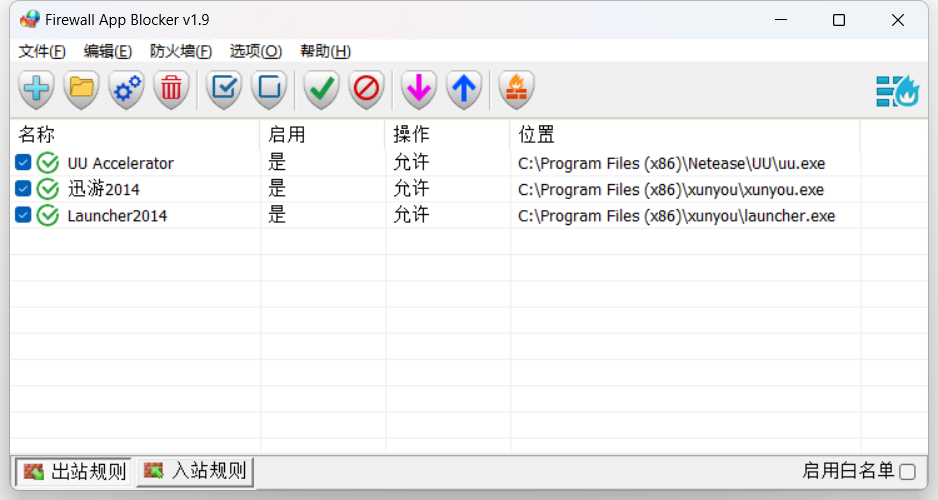Uncheck the UU Accelerator row checkbox
Screen dimensions: 938x500
pyautogui.click(x=23, y=162)
